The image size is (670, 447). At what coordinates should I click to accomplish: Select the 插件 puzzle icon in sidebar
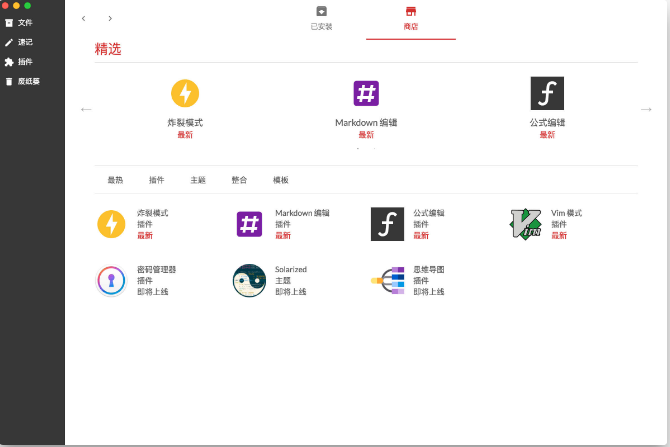9,62
